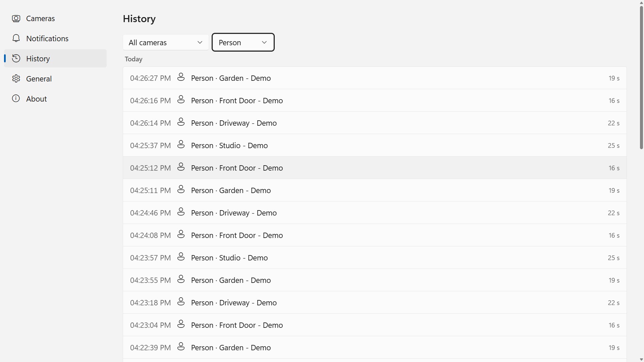644x362 pixels.
Task: Select the History clock icon
Action: click(x=16, y=59)
